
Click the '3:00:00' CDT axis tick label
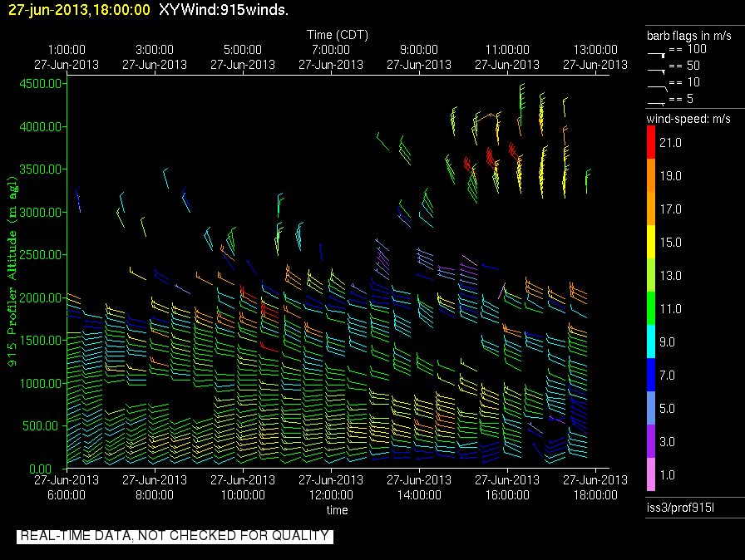click(x=155, y=50)
